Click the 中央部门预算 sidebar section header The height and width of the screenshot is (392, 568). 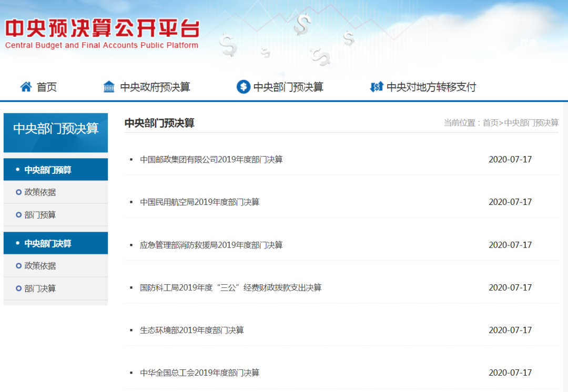(48, 170)
